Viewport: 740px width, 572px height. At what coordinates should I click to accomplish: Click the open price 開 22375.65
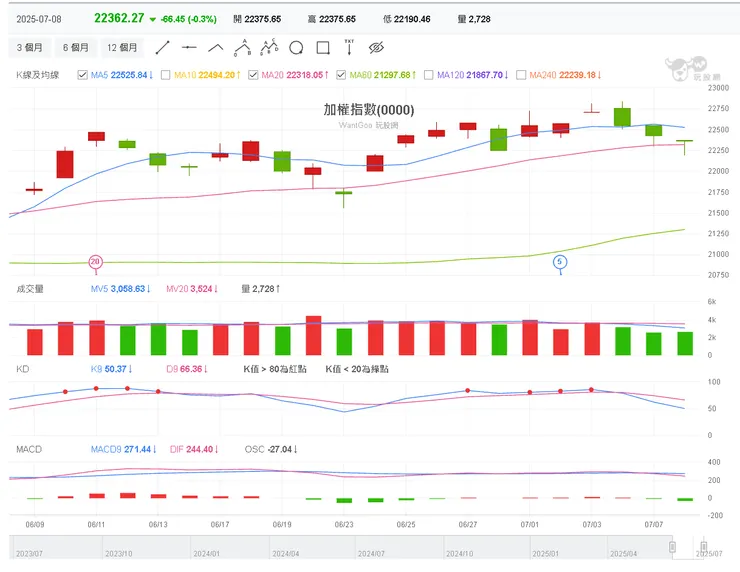pos(257,19)
